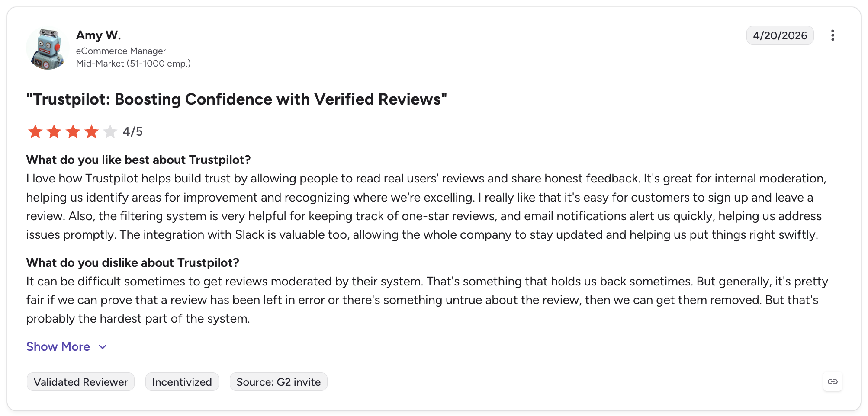The width and height of the screenshot is (868, 416).
Task: Click "What do you dislike about Trustpilot?" heading
Action: [x=133, y=262]
